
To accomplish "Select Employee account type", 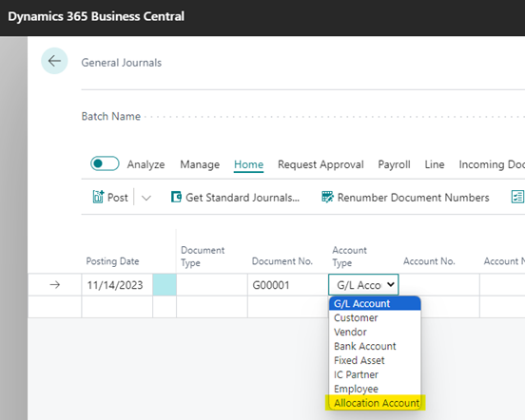I will [x=375, y=389].
